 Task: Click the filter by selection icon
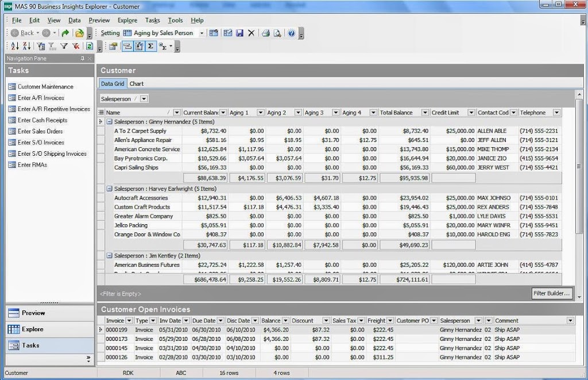41,46
